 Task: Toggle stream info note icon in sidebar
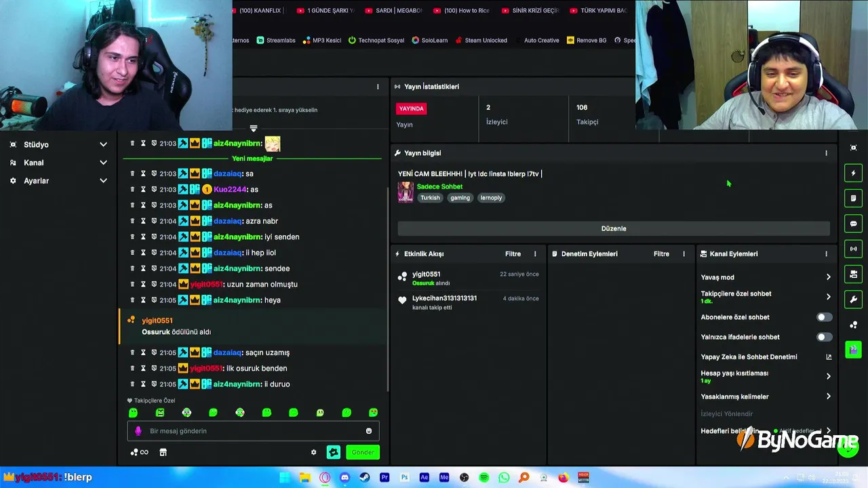click(x=853, y=198)
